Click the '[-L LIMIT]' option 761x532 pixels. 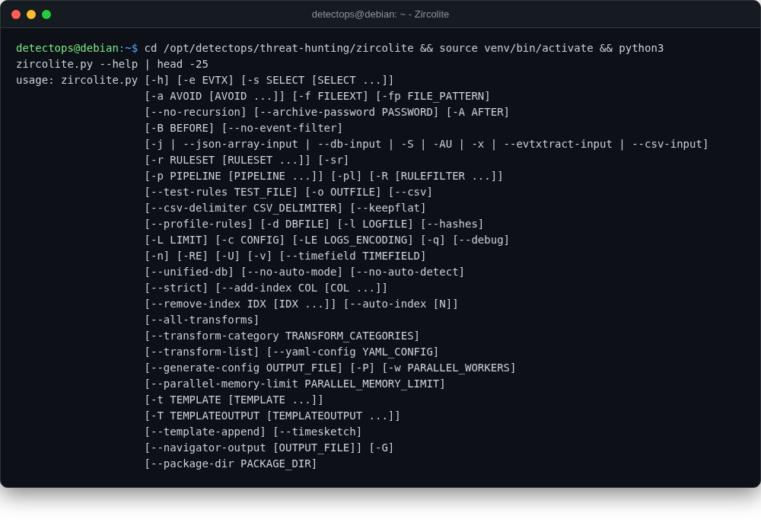(177, 241)
